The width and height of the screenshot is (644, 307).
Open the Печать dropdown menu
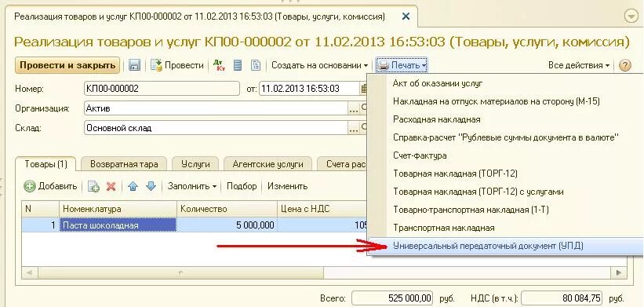402,65
